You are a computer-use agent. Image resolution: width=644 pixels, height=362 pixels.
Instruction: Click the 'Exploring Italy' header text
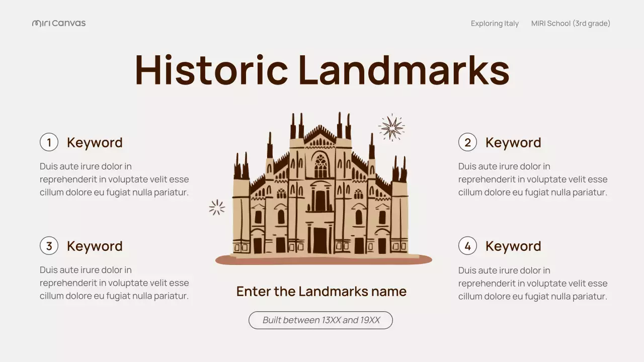tap(495, 24)
